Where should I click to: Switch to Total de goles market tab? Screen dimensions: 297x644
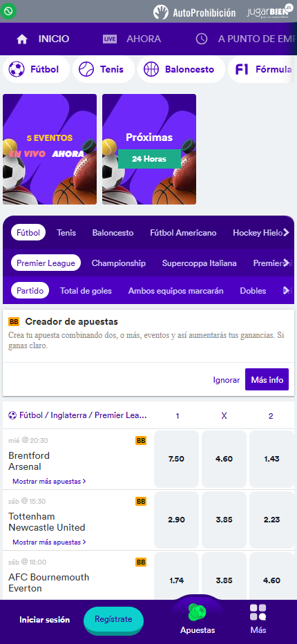click(x=86, y=291)
